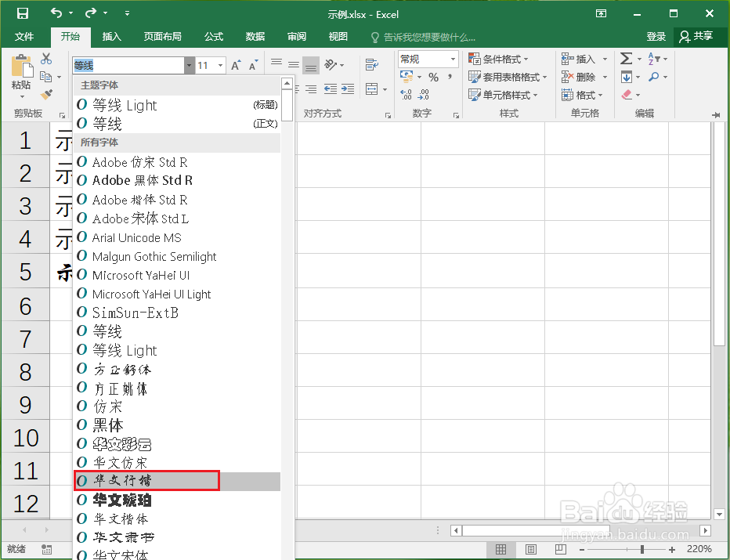Switch to the 数据 ribbon tab
This screenshot has height=560, width=730.
[255, 36]
